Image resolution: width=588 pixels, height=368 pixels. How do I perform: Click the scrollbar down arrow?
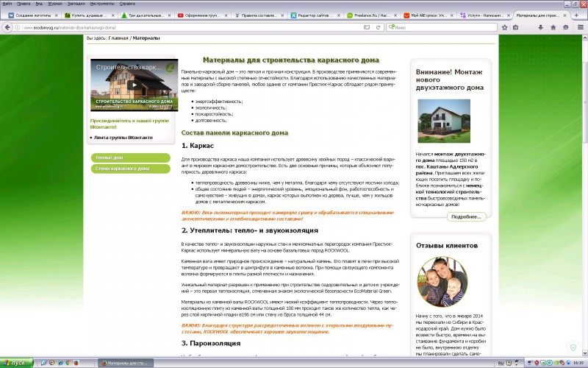pos(584,353)
